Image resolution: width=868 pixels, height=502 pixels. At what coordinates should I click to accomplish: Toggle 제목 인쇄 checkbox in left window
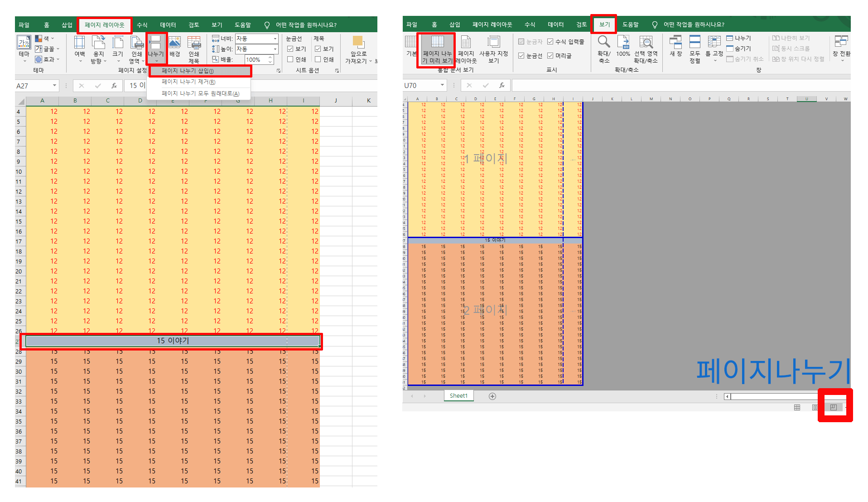click(318, 59)
